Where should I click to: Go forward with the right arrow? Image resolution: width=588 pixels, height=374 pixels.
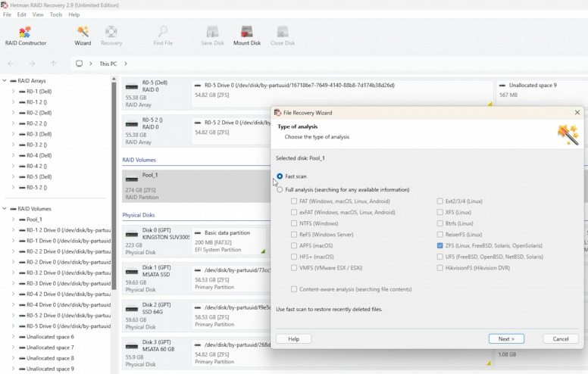(33, 64)
